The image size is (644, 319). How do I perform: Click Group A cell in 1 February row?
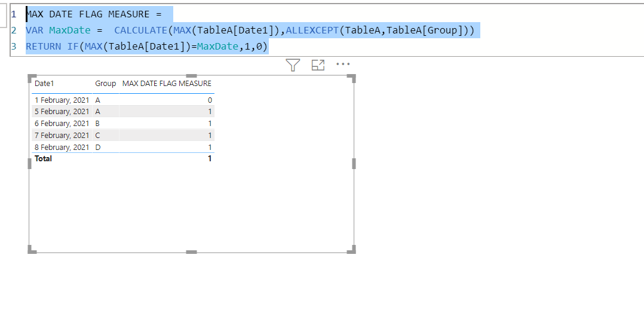(98, 100)
